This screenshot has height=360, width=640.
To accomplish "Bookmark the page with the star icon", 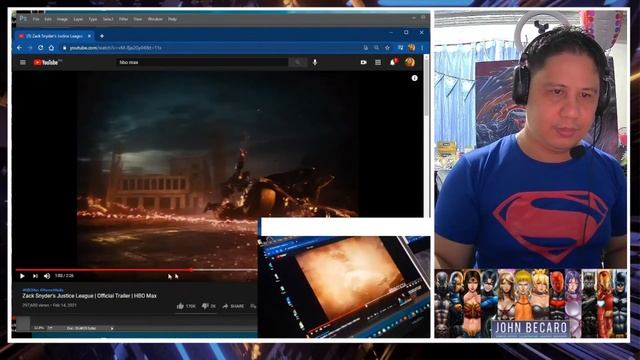I will tap(387, 48).
